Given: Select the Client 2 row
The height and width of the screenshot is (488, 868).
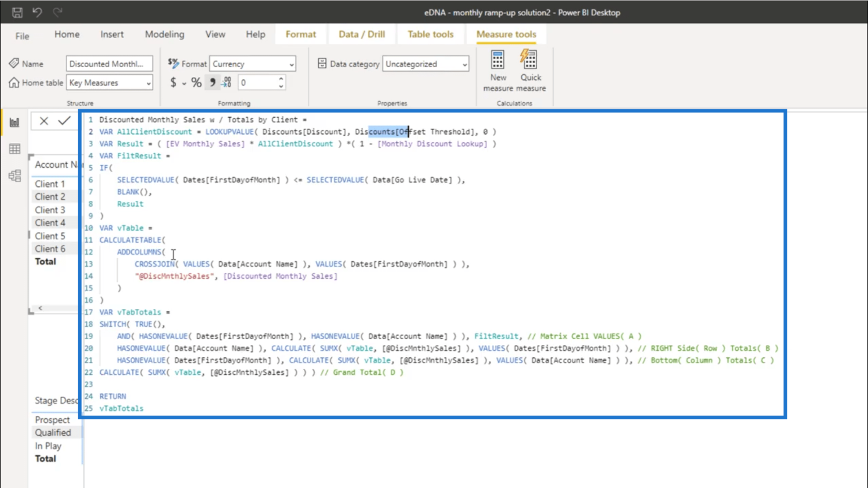Looking at the screenshot, I should point(50,197).
